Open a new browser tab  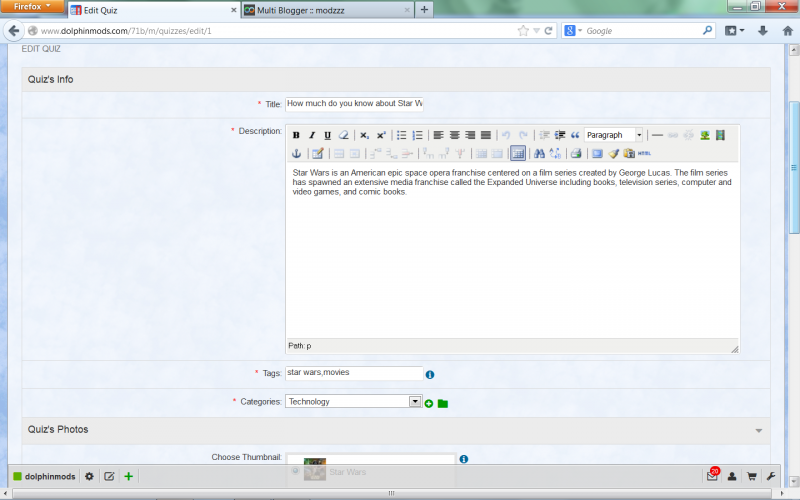[x=424, y=10]
